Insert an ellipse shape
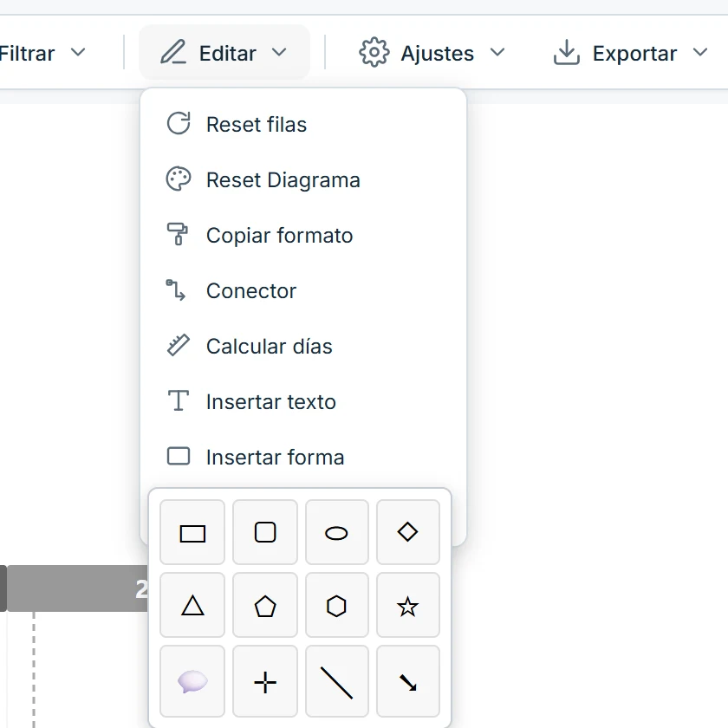 click(x=336, y=532)
